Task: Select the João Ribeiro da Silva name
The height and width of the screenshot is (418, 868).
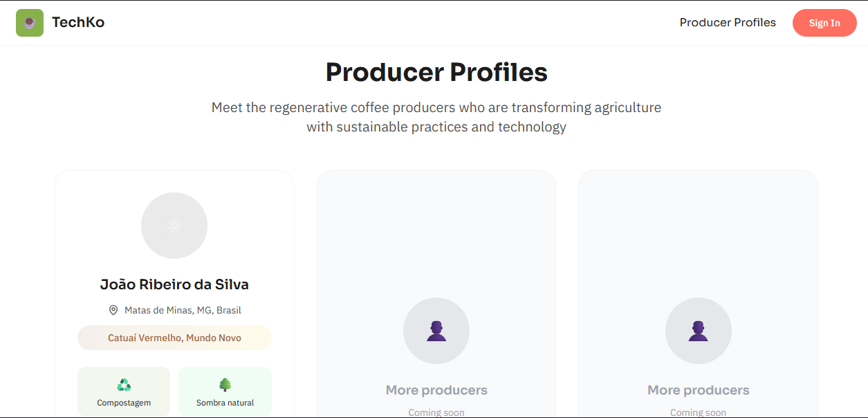Action: 174,284
